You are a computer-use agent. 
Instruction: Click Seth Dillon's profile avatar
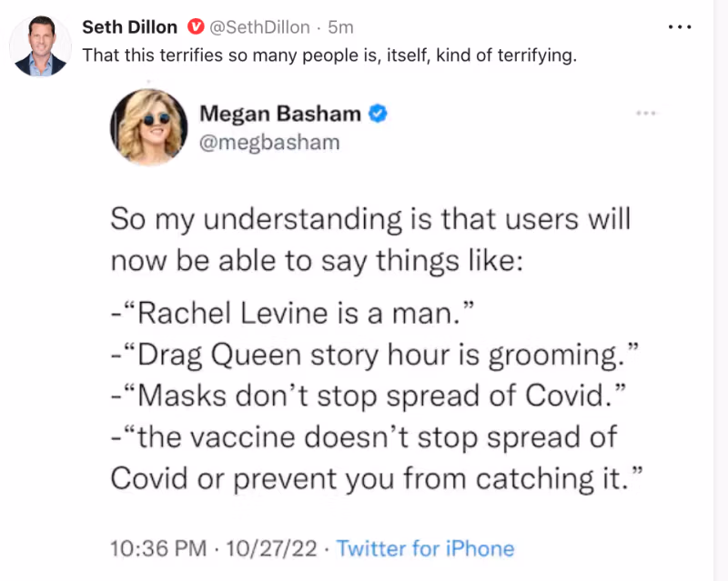click(40, 40)
